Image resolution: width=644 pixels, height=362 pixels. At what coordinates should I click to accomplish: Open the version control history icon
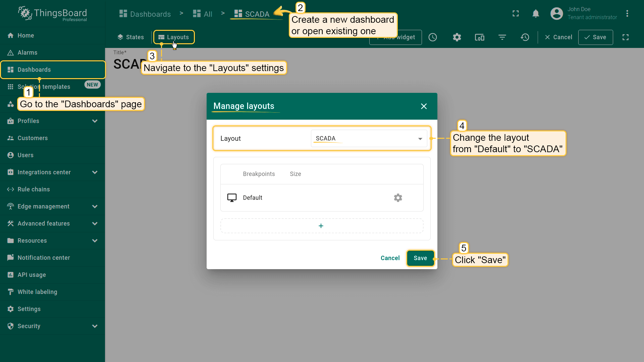point(525,37)
